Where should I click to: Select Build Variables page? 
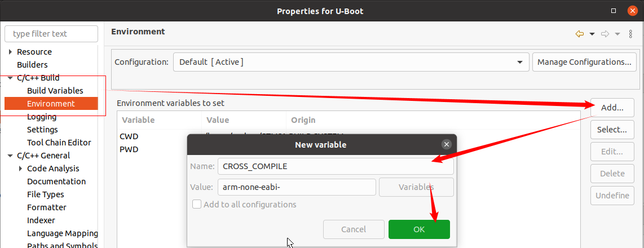coord(55,91)
